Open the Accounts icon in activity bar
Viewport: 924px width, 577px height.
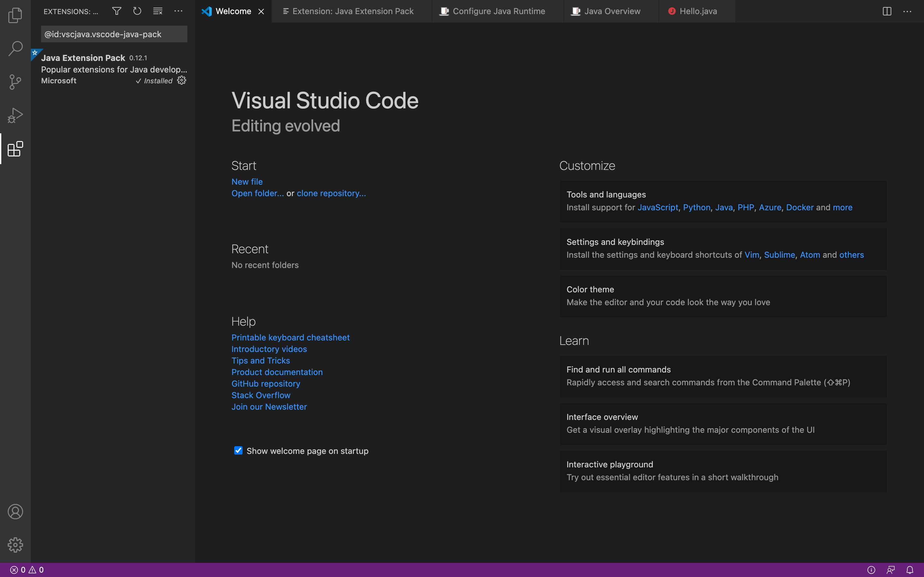pos(15,511)
